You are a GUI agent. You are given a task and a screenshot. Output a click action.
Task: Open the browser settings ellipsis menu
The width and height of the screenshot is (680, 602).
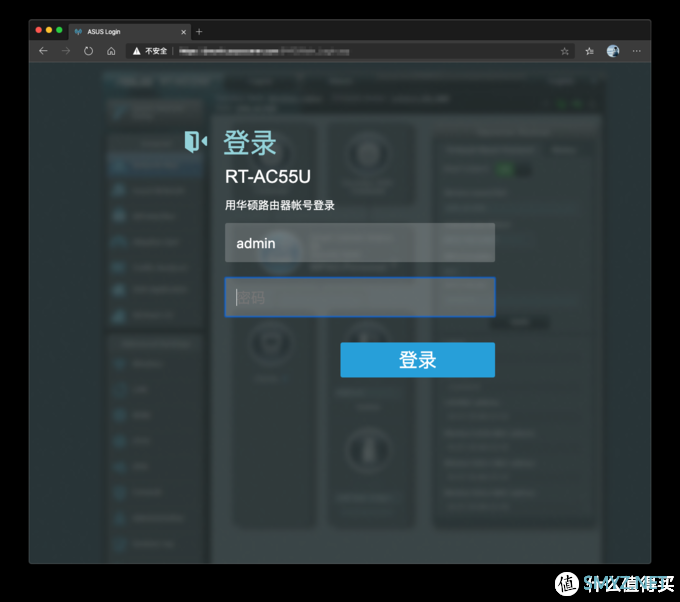tap(636, 51)
